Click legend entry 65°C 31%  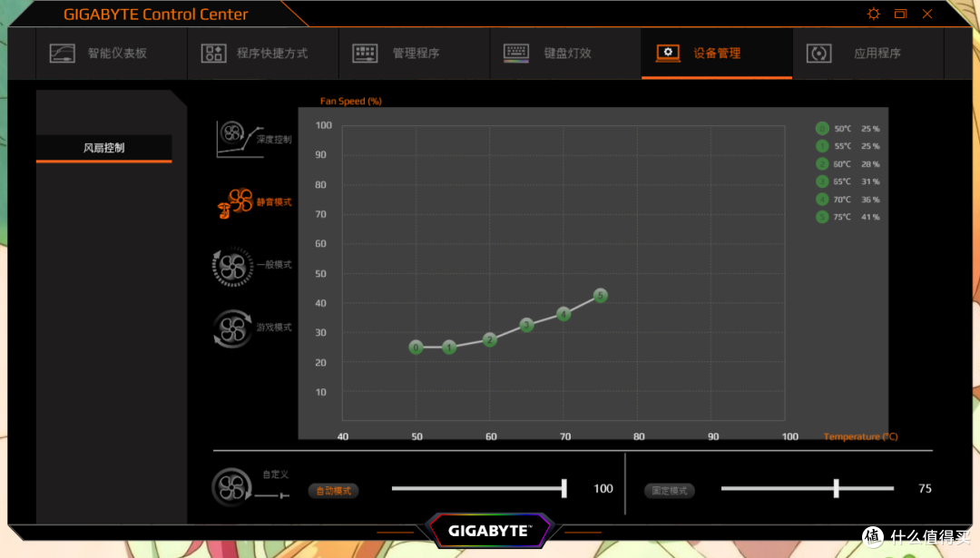848,181
